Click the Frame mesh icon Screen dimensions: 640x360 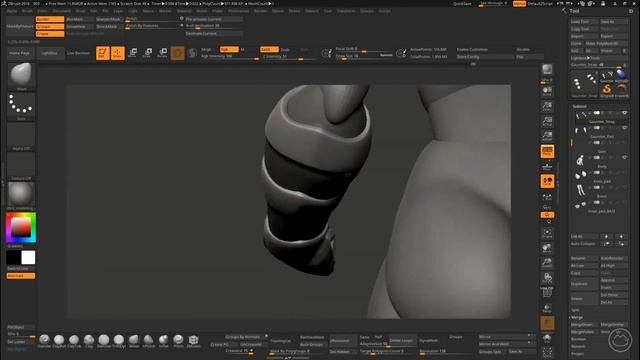click(x=547, y=233)
